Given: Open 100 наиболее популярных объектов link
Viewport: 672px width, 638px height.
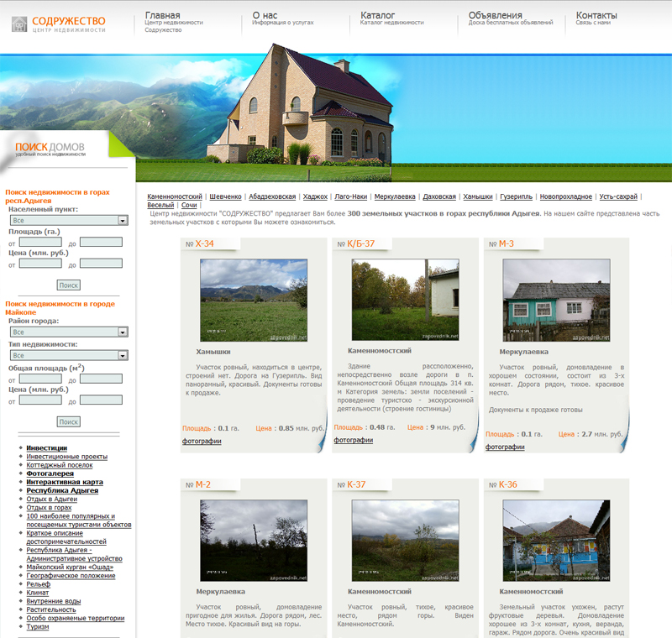Looking at the screenshot, I should point(79,520).
